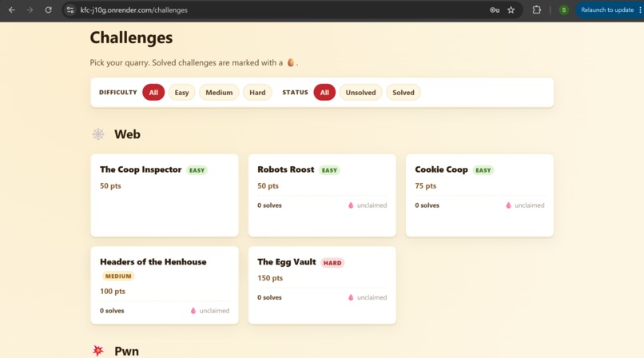
Task: Click the Pwn section heading
Action: (x=126, y=351)
